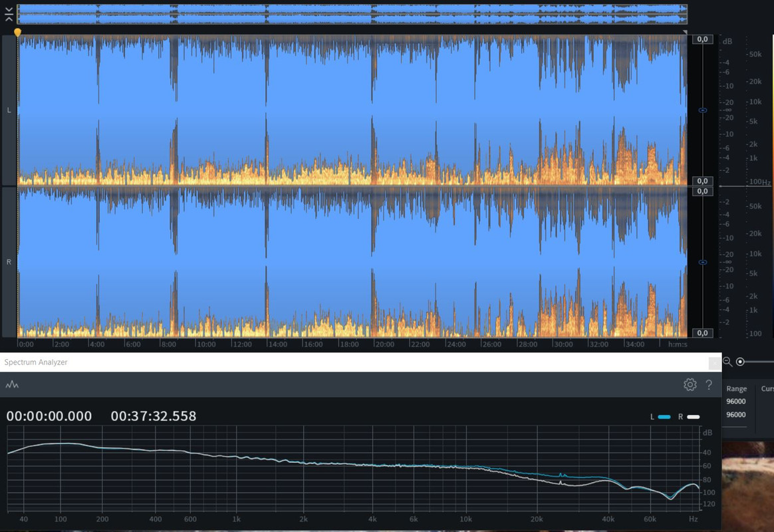The width and height of the screenshot is (774, 532).
Task: Click the R channel amplitude slider handle
Action: point(703,262)
